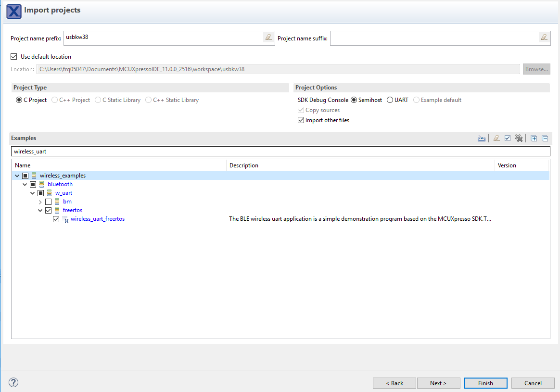Select UART for SDK Debug Console

pos(390,100)
